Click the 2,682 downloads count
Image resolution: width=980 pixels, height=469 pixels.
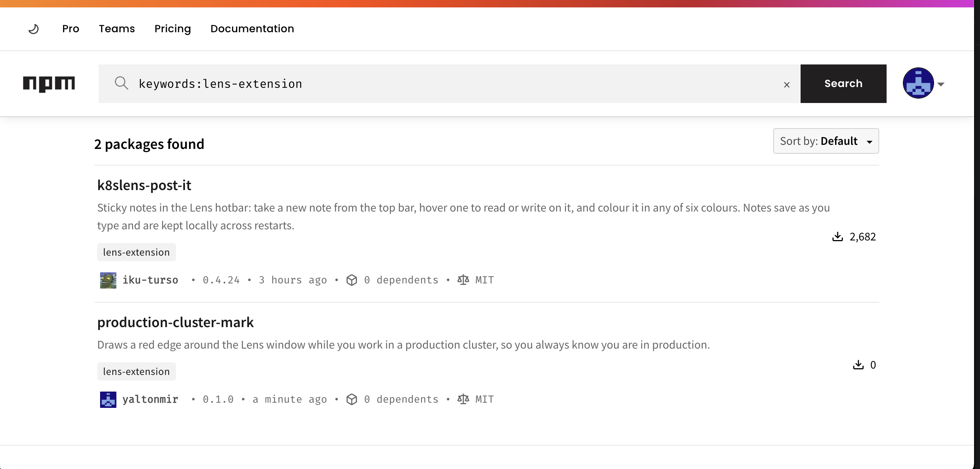point(863,237)
